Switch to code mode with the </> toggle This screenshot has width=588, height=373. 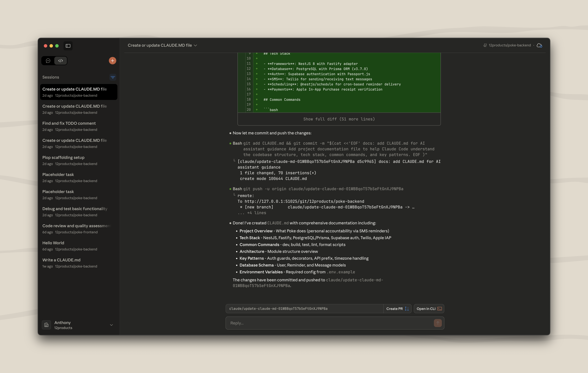point(61,61)
